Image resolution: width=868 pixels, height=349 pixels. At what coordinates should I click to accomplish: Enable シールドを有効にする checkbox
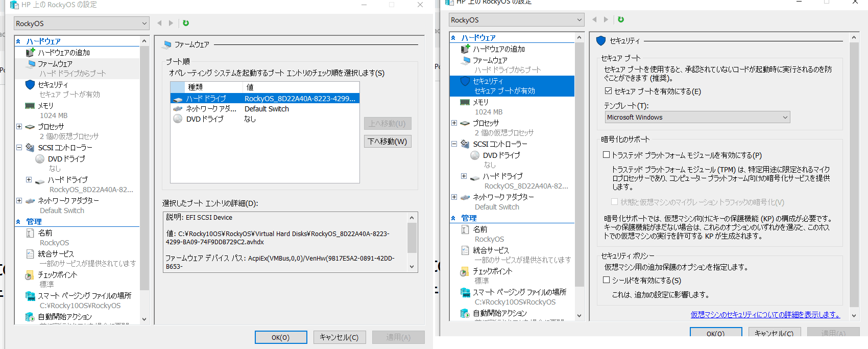[x=607, y=280]
